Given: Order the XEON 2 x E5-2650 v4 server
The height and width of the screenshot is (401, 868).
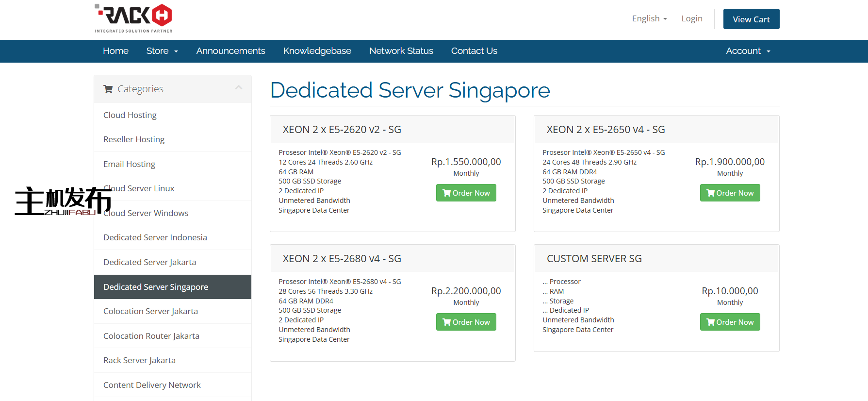Looking at the screenshot, I should tap(730, 193).
